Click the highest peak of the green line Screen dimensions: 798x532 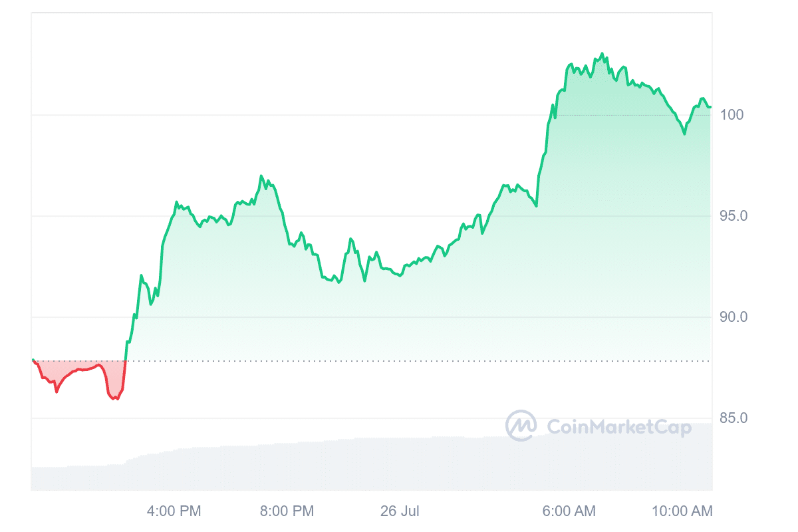pos(602,54)
